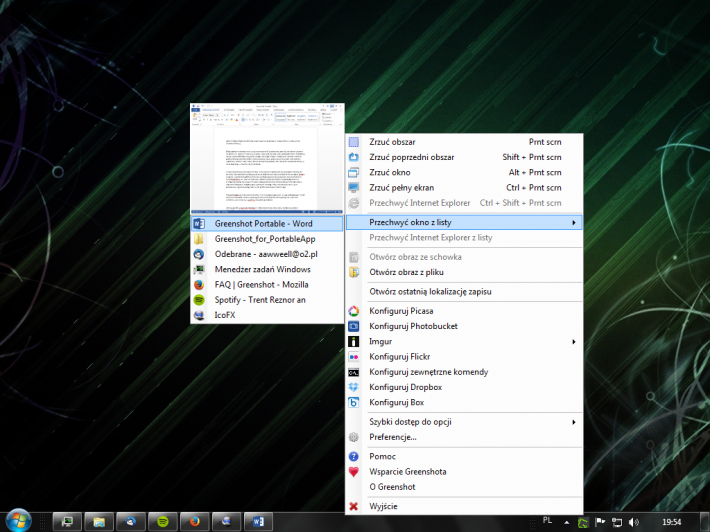This screenshot has height=532, width=710.
Task: Select FAQ | Greenshot - Mozilla window
Action: click(x=267, y=285)
